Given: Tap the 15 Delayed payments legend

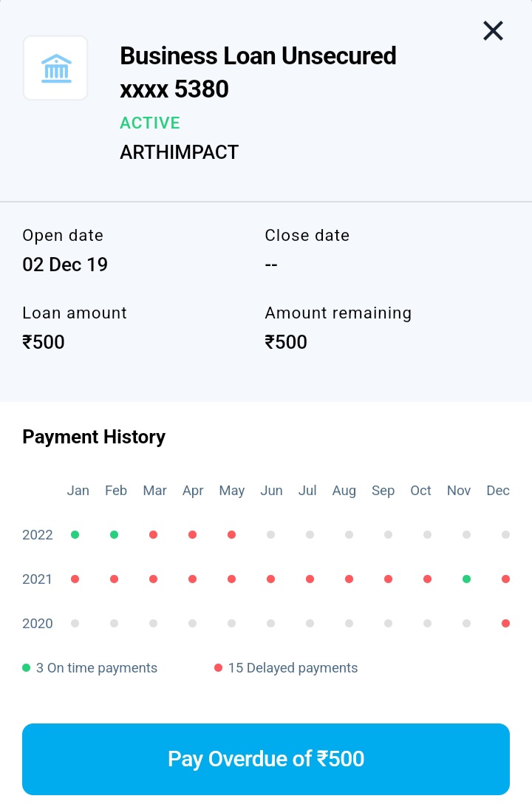Looking at the screenshot, I should pyautogui.click(x=286, y=668).
